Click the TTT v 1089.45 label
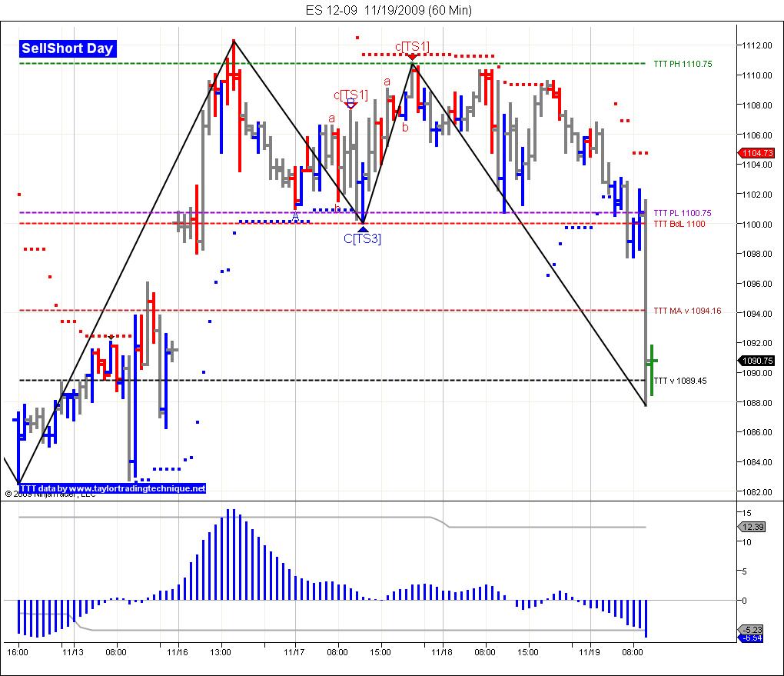This screenshot has width=784, height=676. pyautogui.click(x=680, y=381)
